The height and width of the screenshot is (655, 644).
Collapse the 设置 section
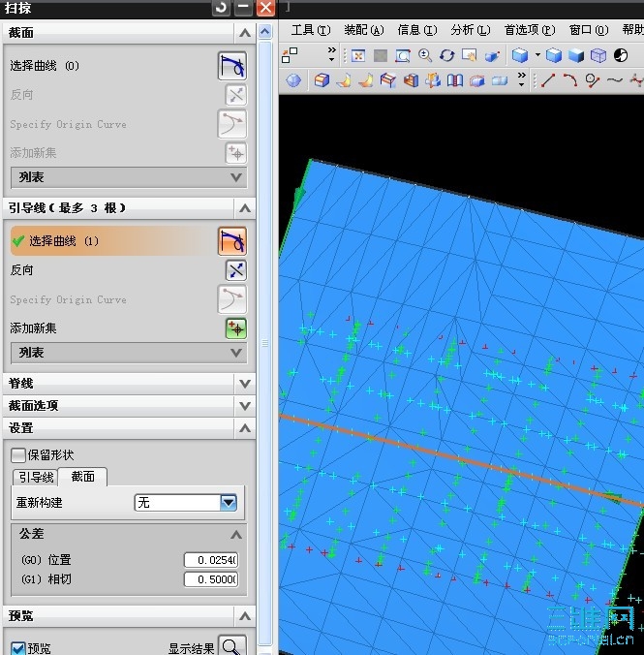[245, 428]
